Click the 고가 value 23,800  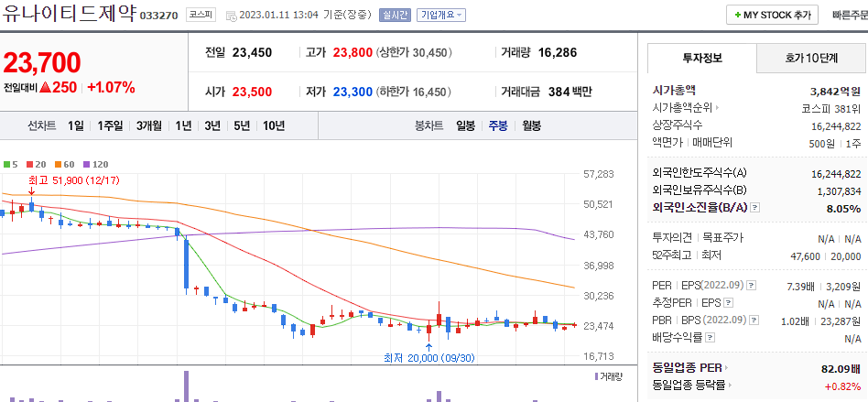[353, 52]
